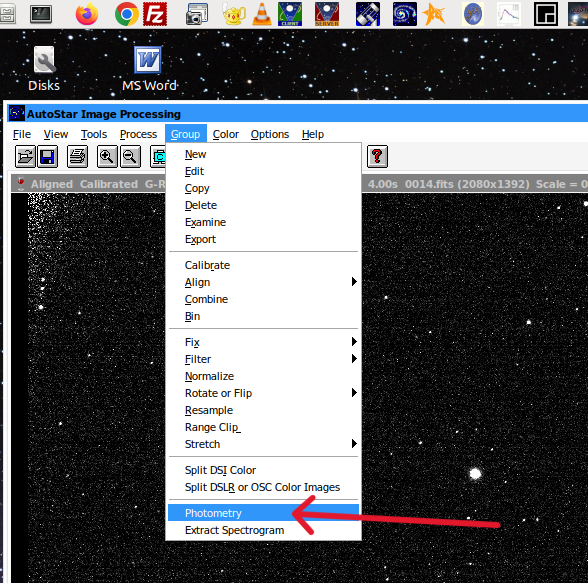This screenshot has height=583, width=588.
Task: Open the Color menu
Action: coord(226,134)
